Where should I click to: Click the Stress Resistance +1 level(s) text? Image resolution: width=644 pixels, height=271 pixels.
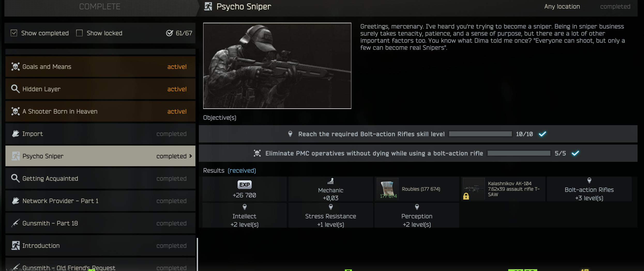click(330, 220)
